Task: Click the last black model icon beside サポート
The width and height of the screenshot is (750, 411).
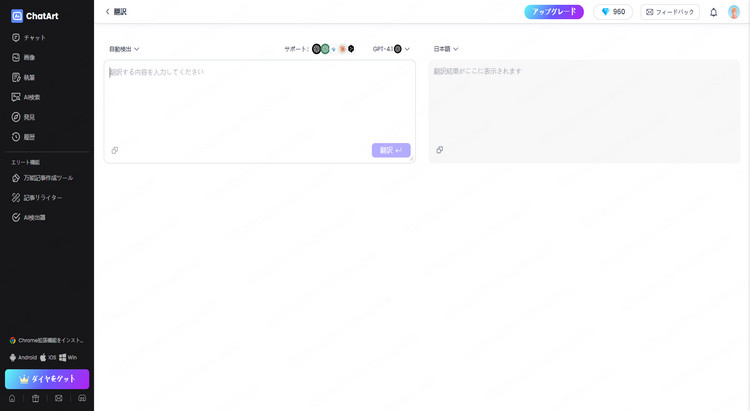Action: coord(351,49)
